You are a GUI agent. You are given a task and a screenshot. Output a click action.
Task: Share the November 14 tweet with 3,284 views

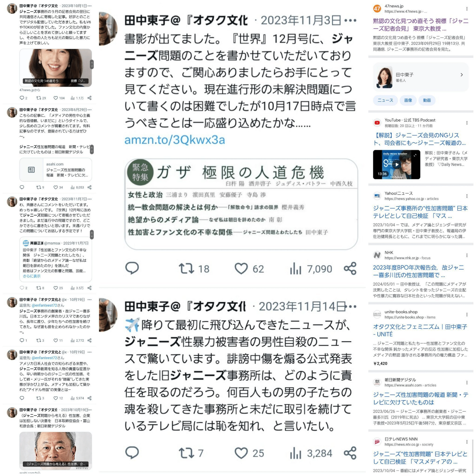pyautogui.click(x=350, y=453)
